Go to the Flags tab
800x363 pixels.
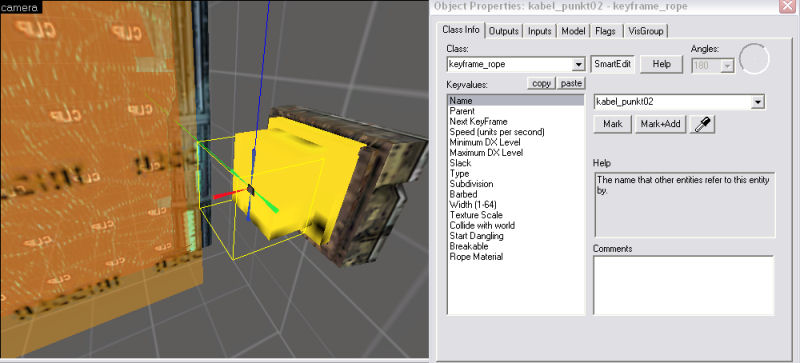pos(606,31)
